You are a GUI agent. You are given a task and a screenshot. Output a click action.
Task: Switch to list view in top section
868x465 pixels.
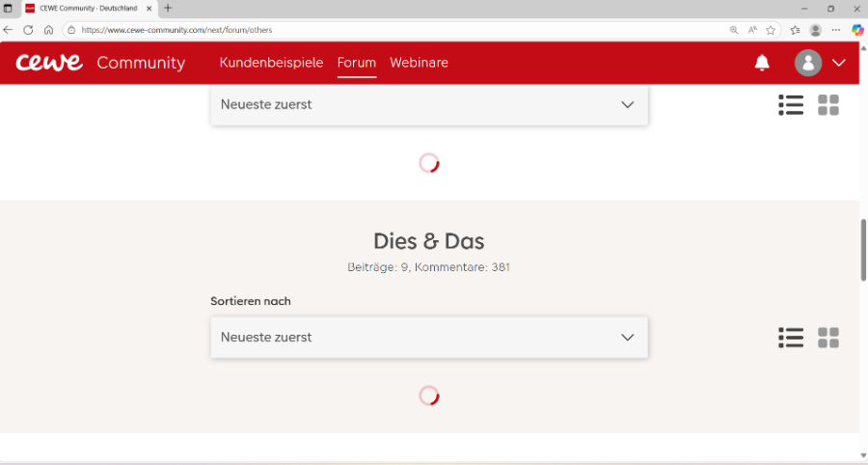pyautogui.click(x=791, y=105)
